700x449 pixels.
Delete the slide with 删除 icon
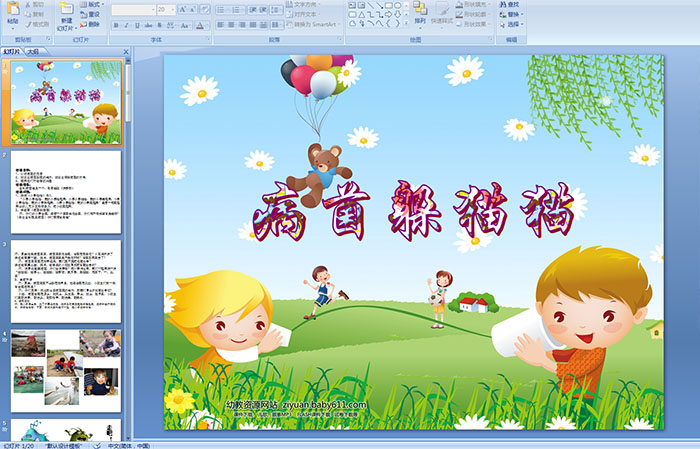(83, 24)
